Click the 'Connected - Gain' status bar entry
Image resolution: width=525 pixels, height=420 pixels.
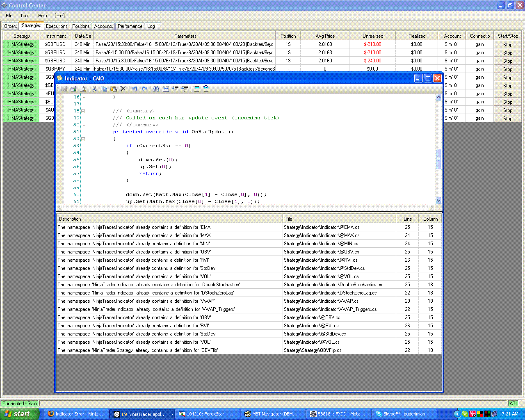20,404
